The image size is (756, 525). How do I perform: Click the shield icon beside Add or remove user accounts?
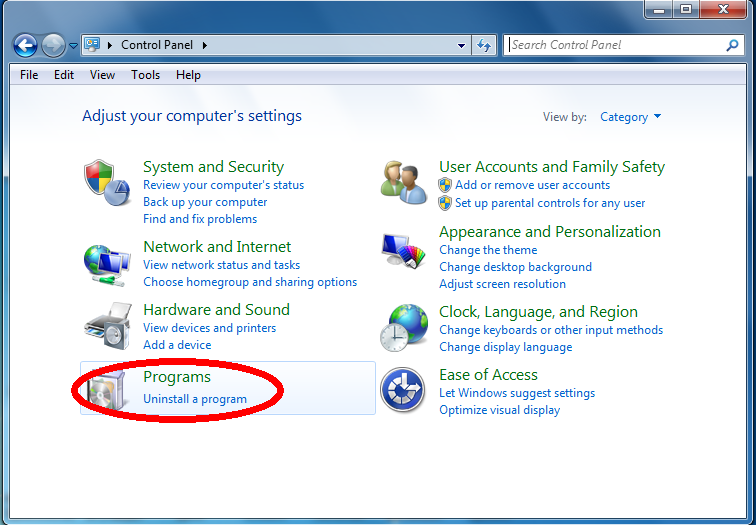(x=445, y=185)
